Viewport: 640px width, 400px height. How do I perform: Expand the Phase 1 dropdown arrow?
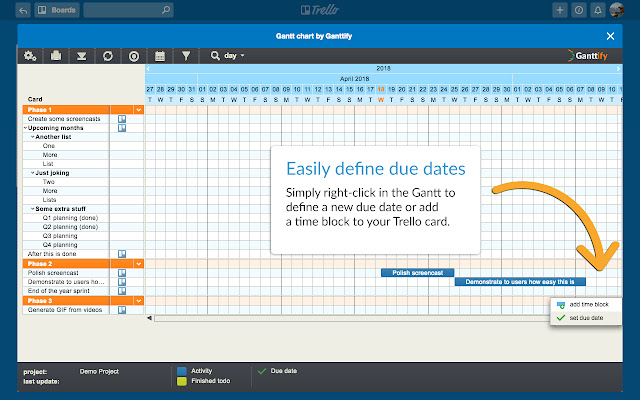[x=139, y=110]
